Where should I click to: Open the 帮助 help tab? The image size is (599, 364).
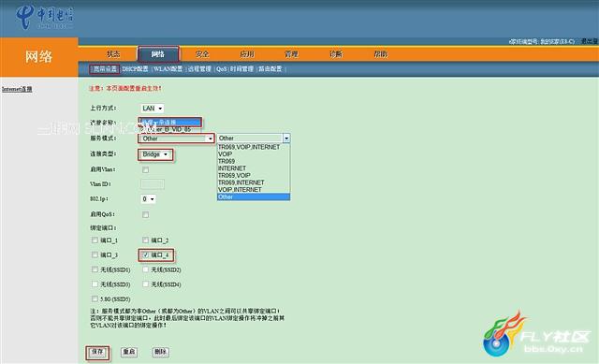(x=381, y=54)
